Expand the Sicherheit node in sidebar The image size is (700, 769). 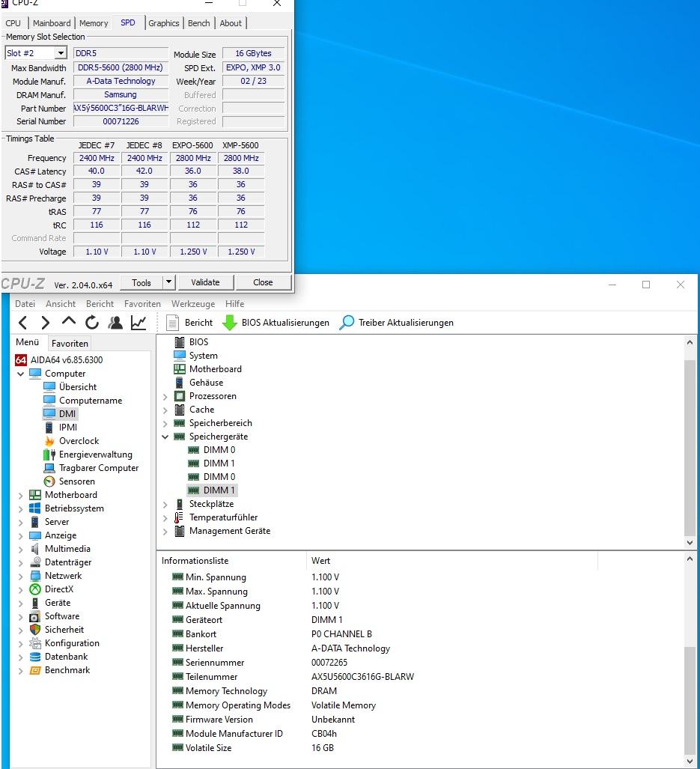(21, 630)
